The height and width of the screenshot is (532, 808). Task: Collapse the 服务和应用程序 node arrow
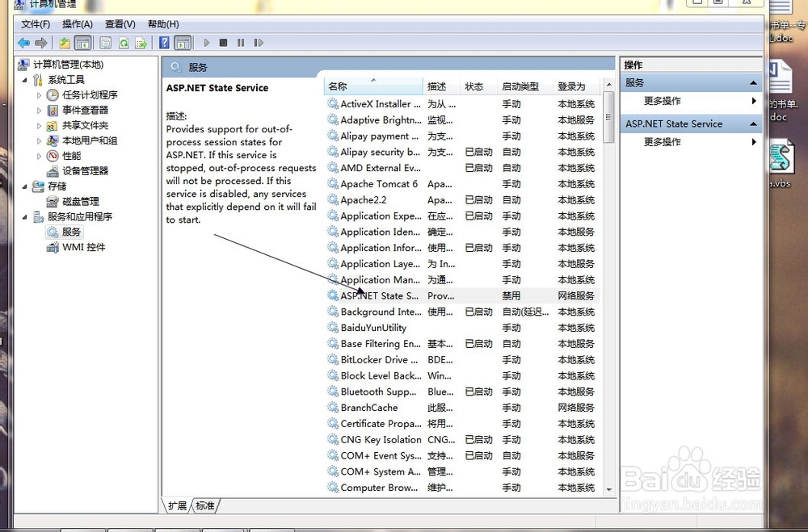click(x=25, y=217)
